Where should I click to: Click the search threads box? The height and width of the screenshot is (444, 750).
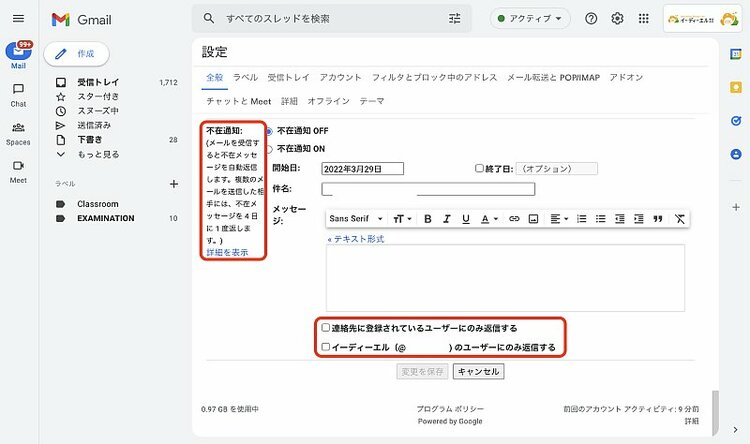click(331, 19)
